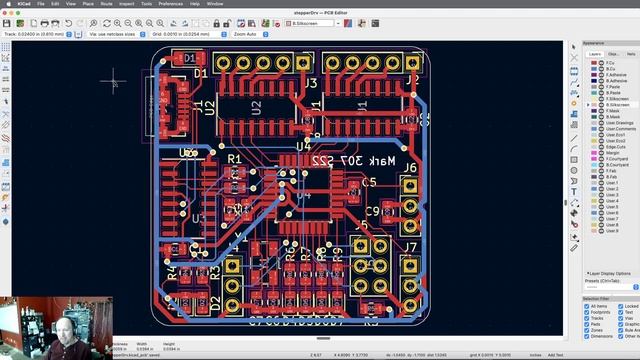Click the layer pair selector icon
This screenshot has width=640, height=360.
pyautogui.click(x=348, y=24)
